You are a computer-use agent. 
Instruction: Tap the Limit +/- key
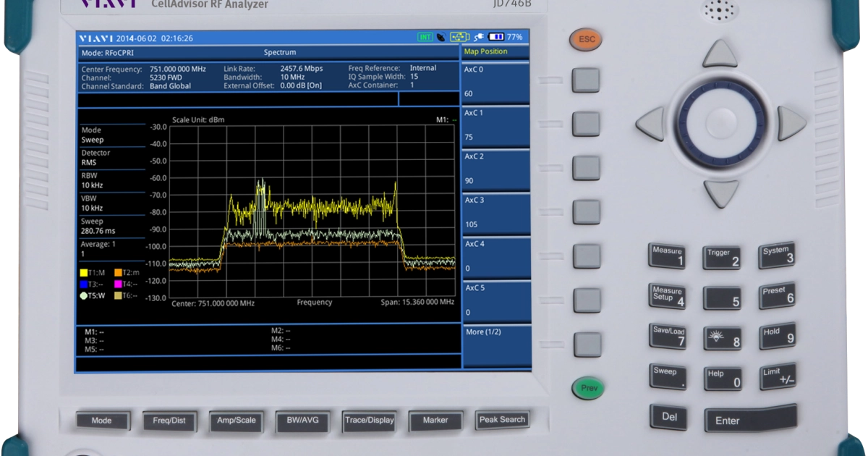coord(778,376)
